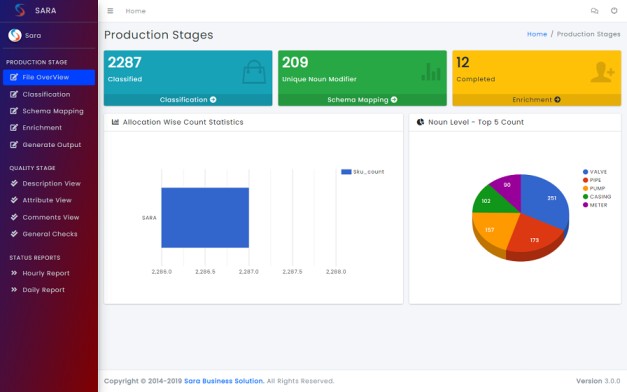Click the Sara Business Solution footer link

224,381
